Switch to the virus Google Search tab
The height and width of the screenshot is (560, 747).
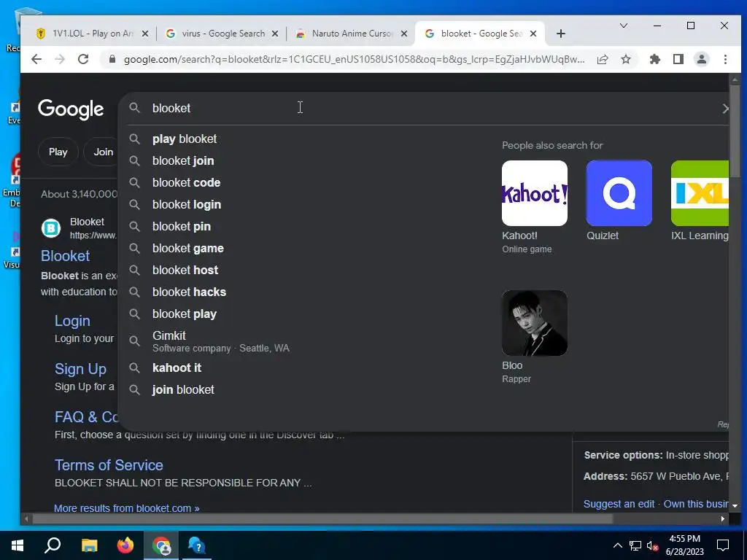tap(220, 34)
